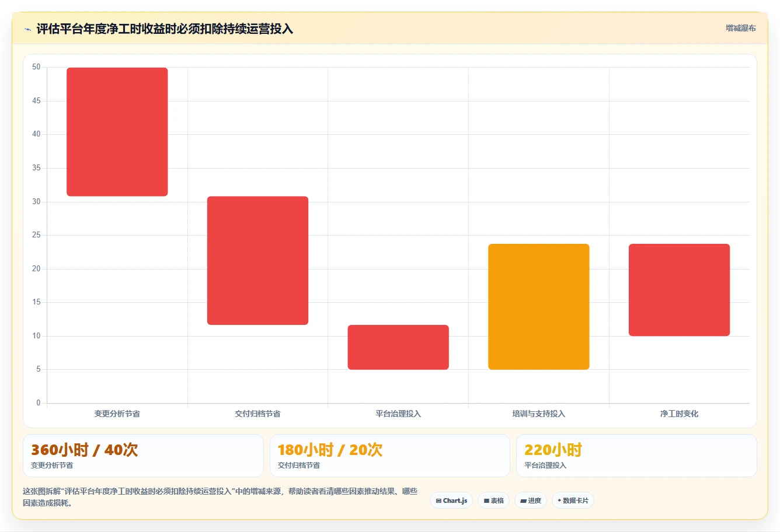Select the 变更分析节省 red bar
This screenshot has height=532, width=780.
tap(117, 132)
